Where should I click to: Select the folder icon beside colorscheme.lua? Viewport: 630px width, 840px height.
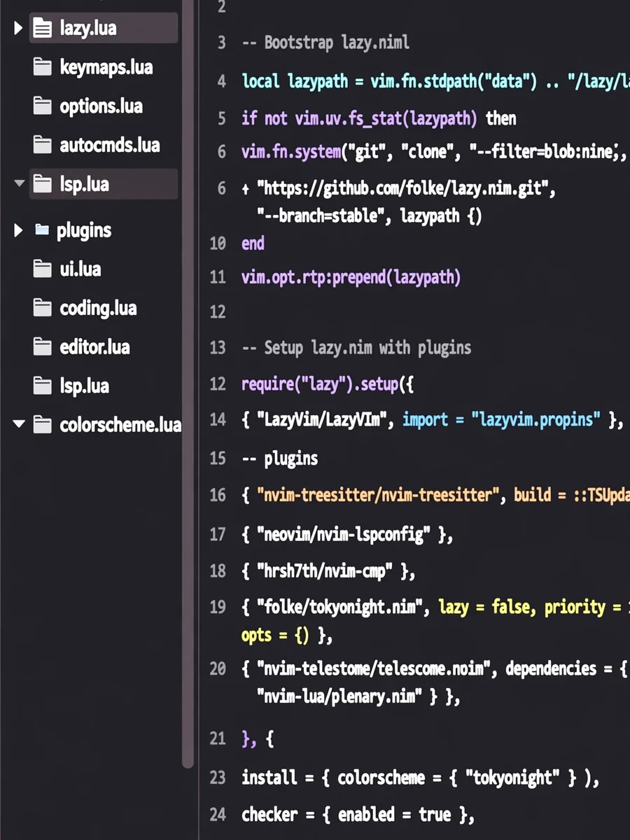(x=43, y=425)
